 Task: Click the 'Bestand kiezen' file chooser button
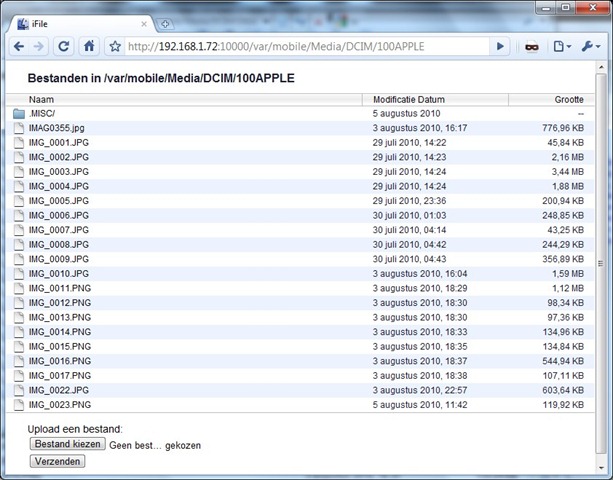pos(67,444)
